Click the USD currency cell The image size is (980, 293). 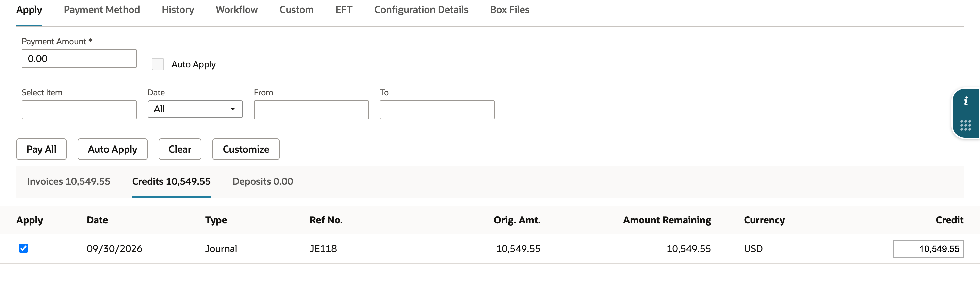pyautogui.click(x=753, y=249)
